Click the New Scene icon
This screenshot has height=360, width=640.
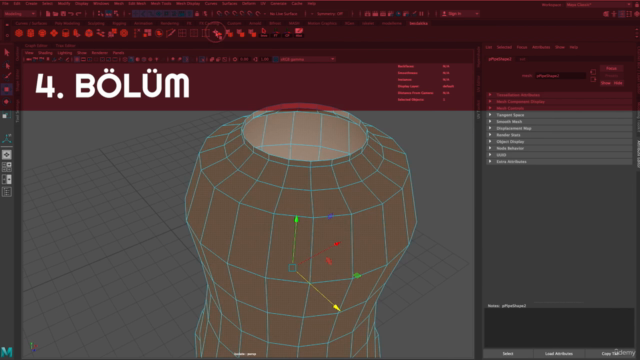pos(48,14)
